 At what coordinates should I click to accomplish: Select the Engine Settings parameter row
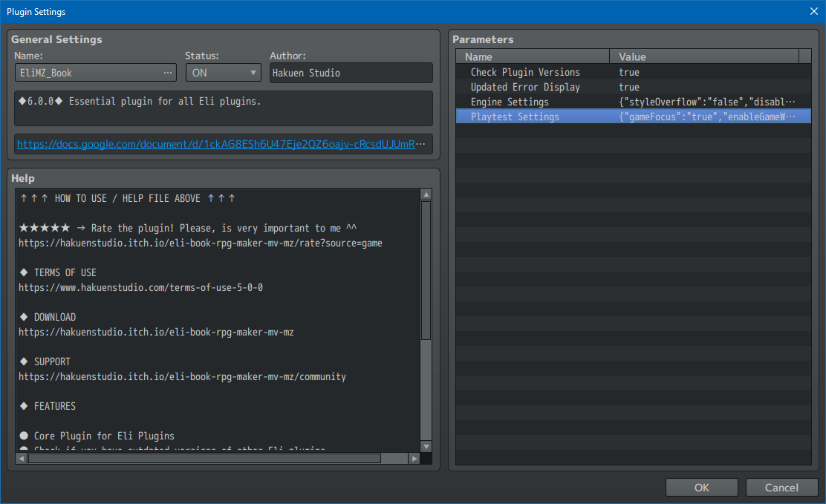click(633, 102)
